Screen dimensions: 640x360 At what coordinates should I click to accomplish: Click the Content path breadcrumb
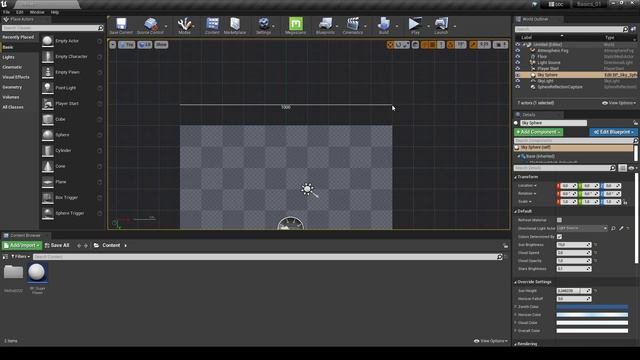[x=111, y=245]
